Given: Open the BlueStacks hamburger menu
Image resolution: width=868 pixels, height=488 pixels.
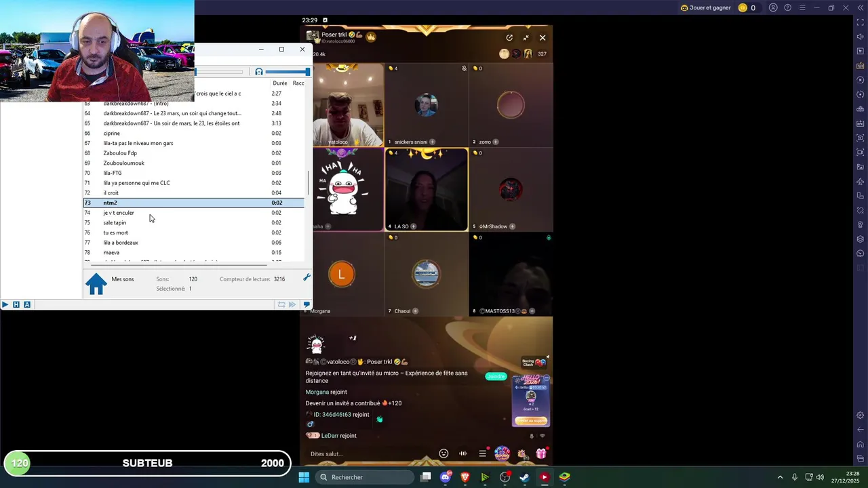Looking at the screenshot, I should [x=802, y=7].
